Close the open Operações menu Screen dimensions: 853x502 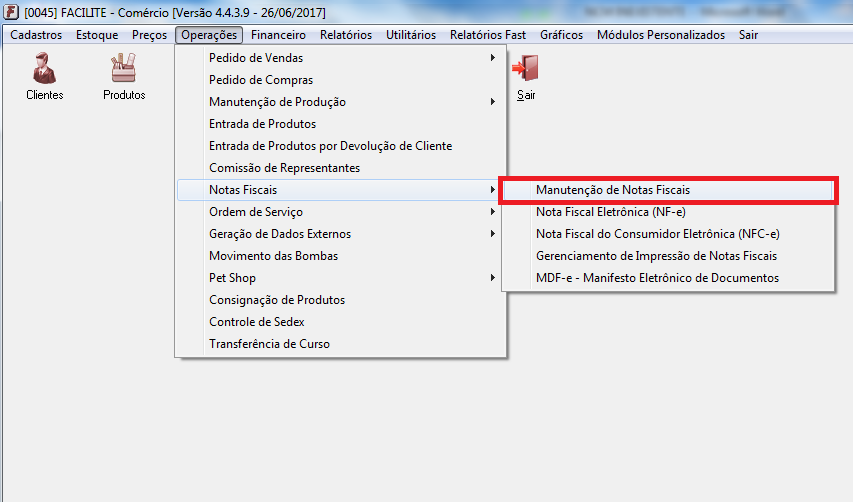(209, 35)
